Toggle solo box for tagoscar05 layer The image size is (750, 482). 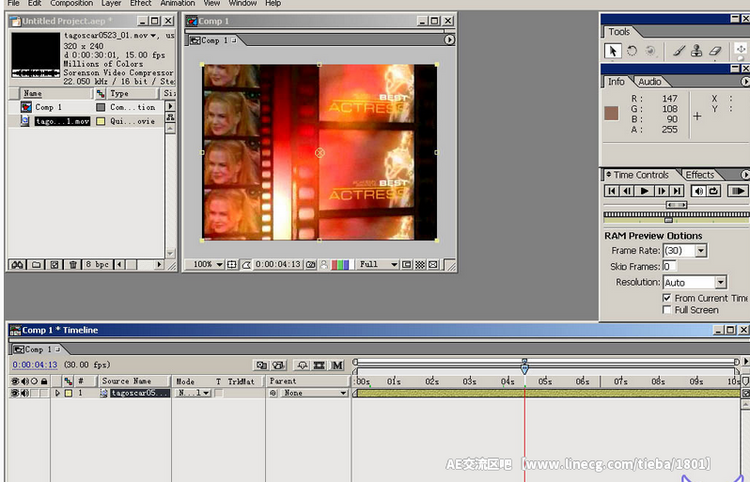(34, 393)
